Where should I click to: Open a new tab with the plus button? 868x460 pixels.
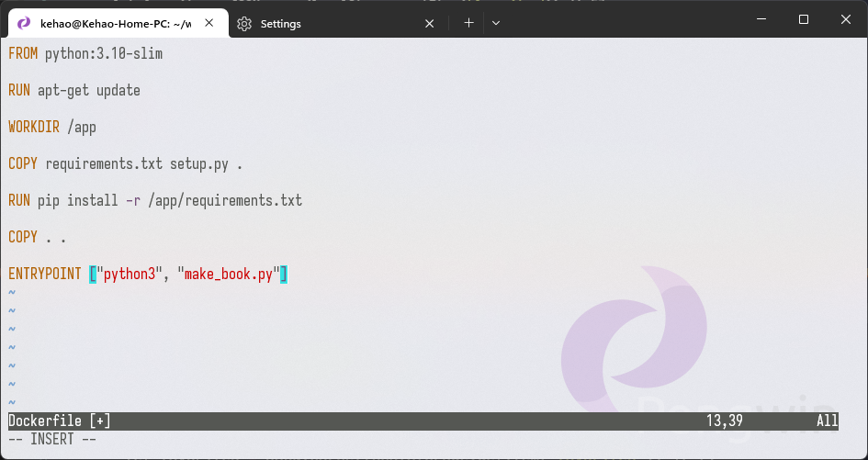(468, 23)
